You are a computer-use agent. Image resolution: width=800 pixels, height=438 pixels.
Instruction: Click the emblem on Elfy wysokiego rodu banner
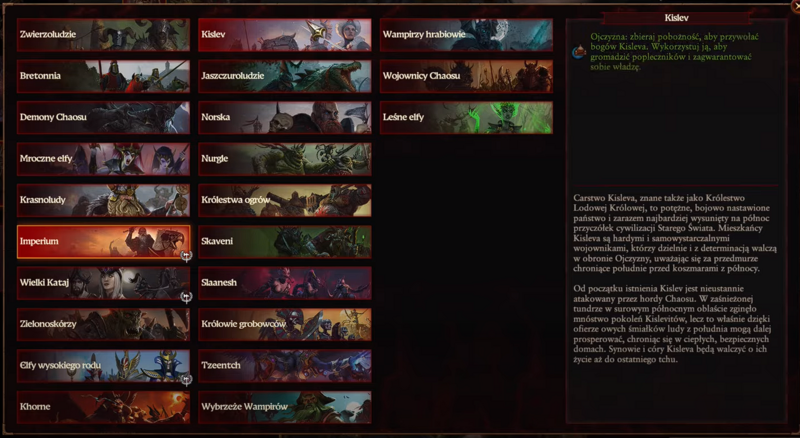[x=186, y=379]
